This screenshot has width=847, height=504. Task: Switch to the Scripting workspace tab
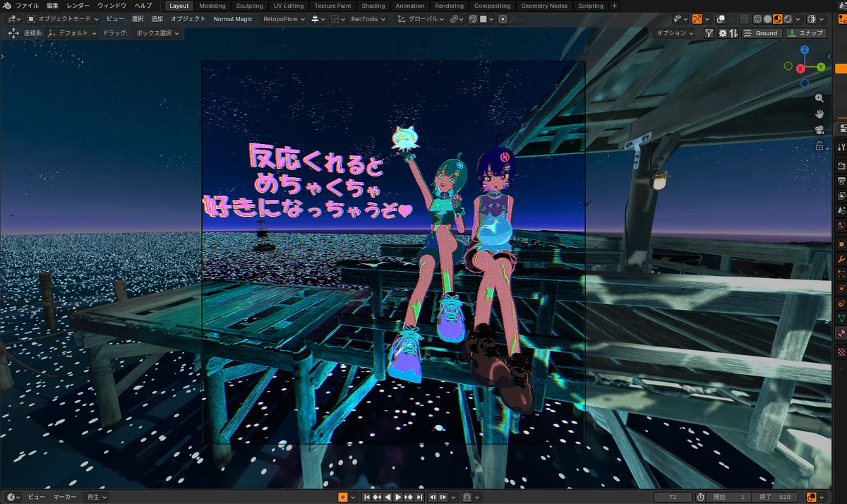pyautogui.click(x=591, y=6)
